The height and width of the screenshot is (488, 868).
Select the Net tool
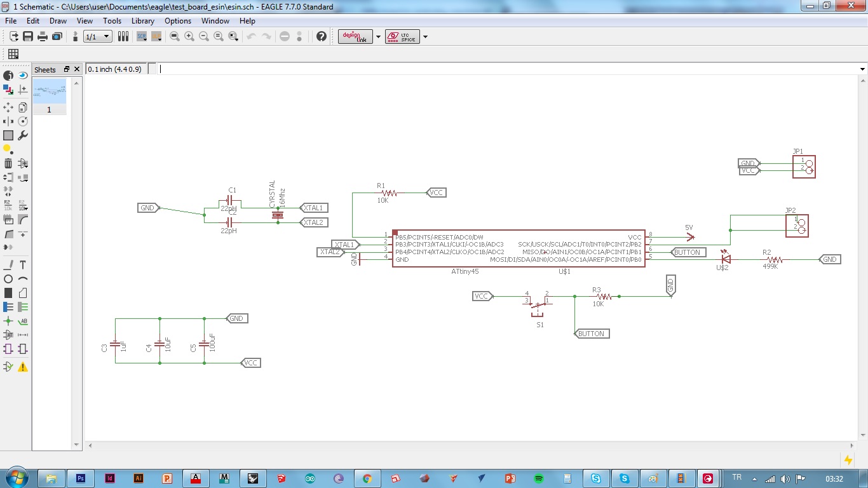[x=23, y=307]
